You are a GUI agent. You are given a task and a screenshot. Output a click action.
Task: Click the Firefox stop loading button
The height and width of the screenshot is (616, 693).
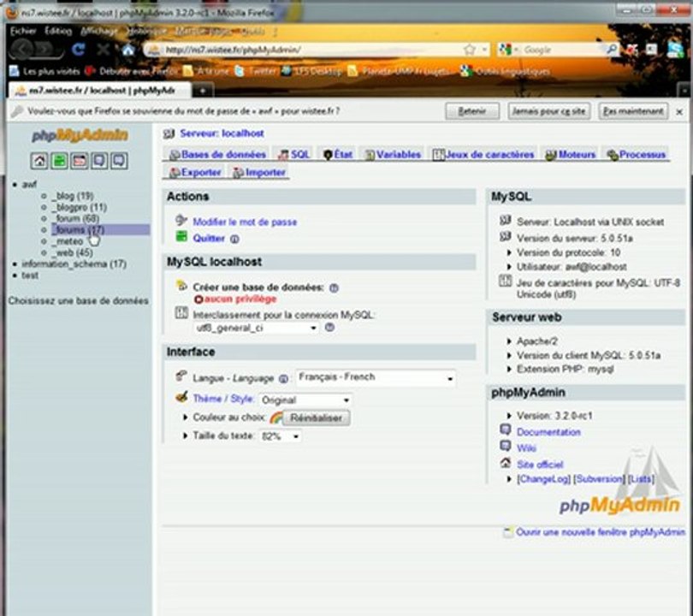[103, 50]
